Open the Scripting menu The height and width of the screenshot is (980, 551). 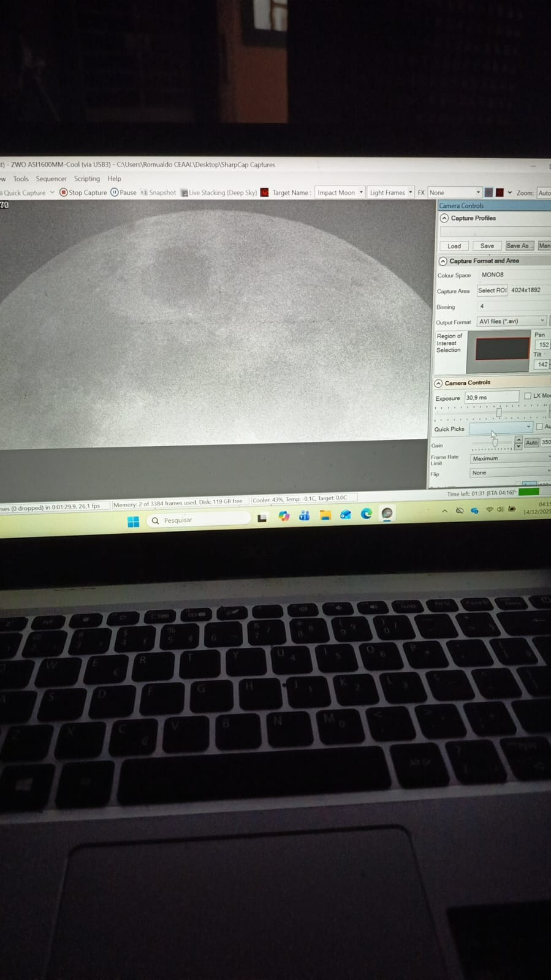tap(86, 179)
